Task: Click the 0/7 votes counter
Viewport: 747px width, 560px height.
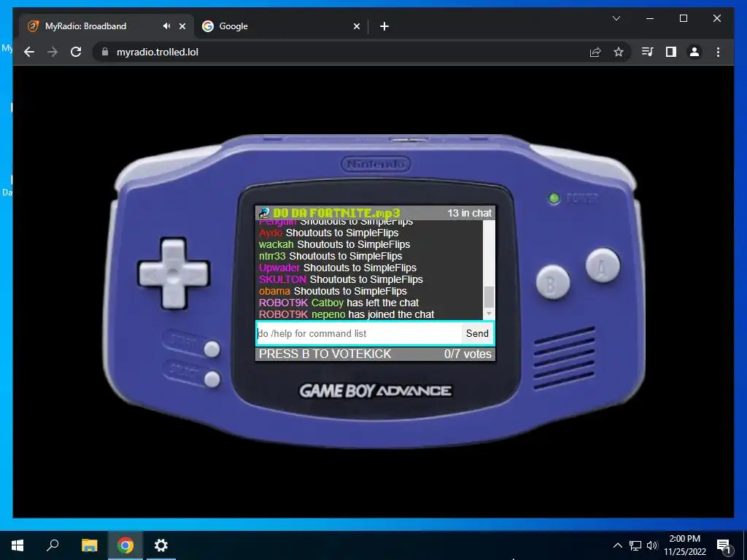Action: click(x=468, y=354)
